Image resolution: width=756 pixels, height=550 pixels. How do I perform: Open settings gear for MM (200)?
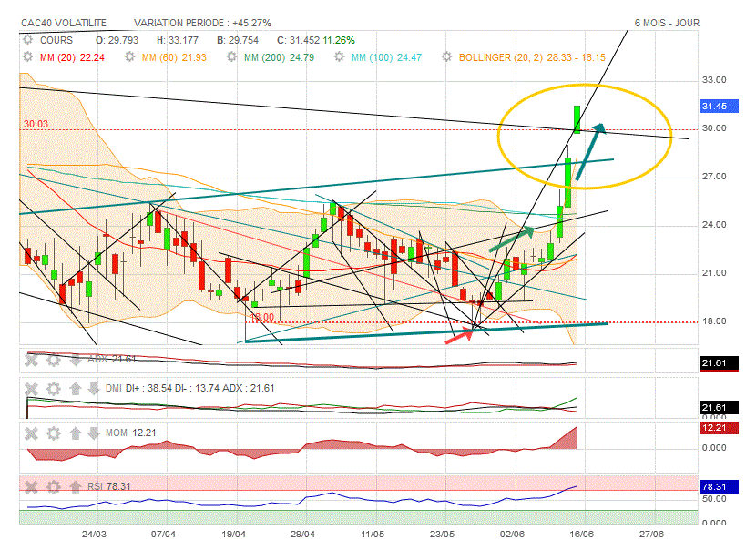pyautogui.click(x=232, y=57)
